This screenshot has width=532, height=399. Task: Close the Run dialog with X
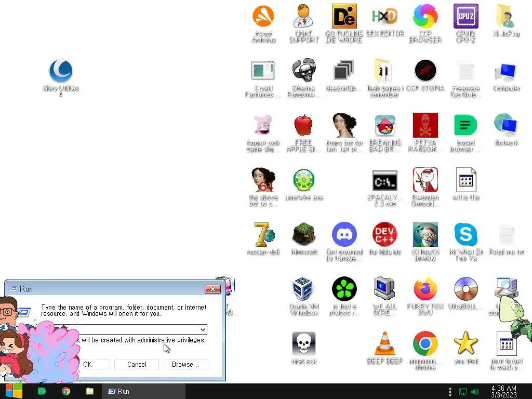[212, 289]
